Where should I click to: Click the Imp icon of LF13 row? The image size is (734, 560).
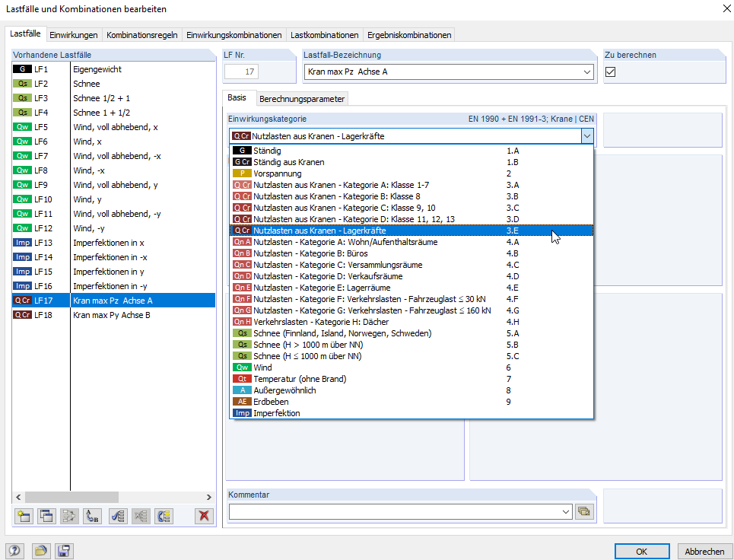(22, 243)
